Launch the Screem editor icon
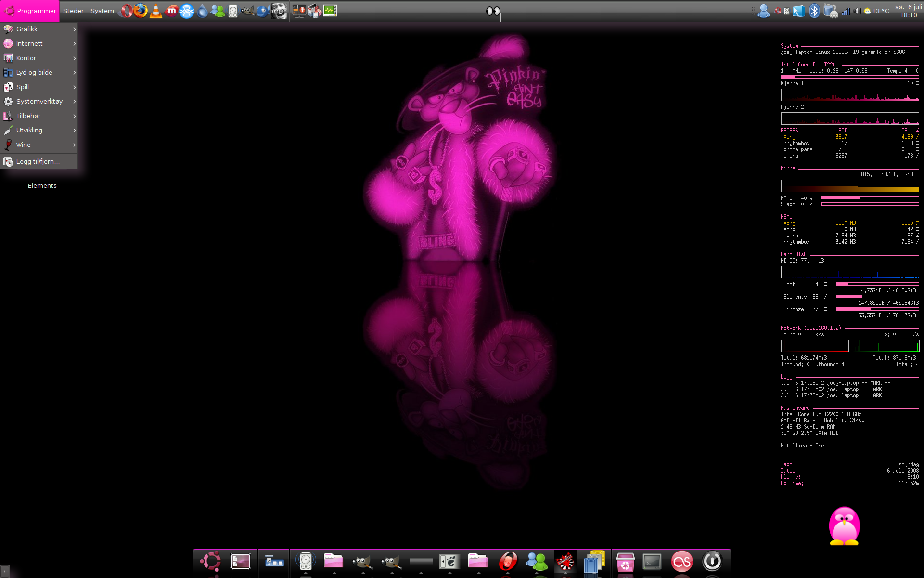The height and width of the screenshot is (578, 924). 279,11
